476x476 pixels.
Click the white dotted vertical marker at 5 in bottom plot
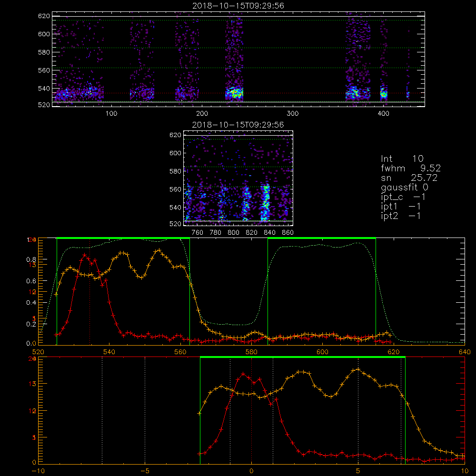pyautogui.click(x=358, y=411)
